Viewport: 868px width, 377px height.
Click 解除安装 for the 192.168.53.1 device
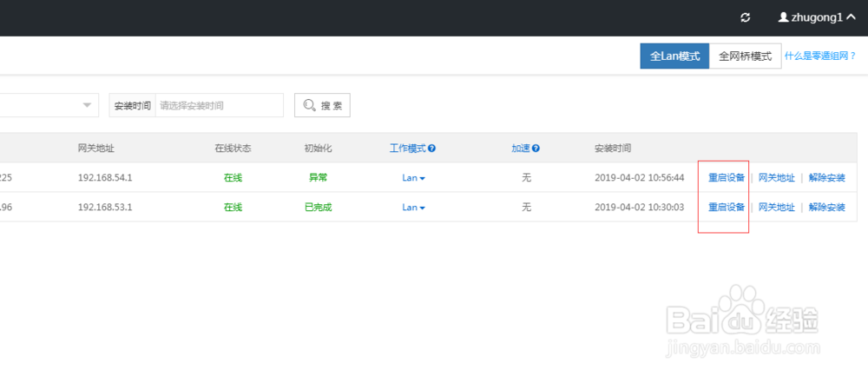tap(826, 208)
